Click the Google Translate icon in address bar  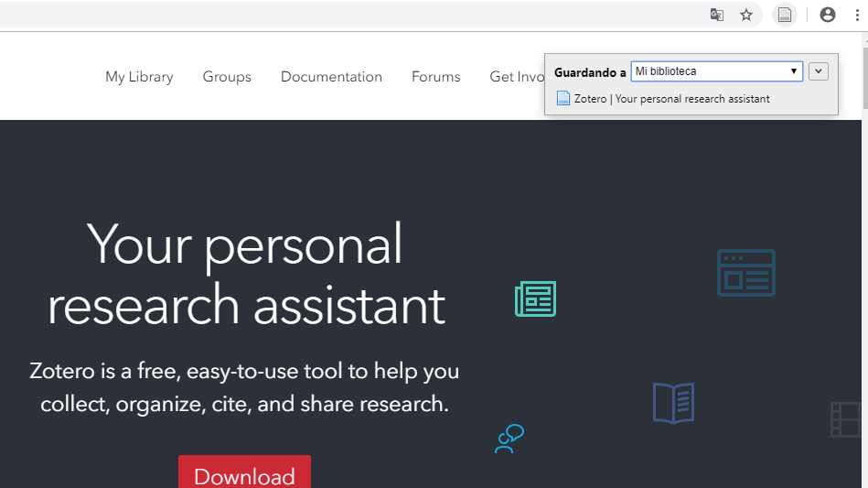[717, 15]
